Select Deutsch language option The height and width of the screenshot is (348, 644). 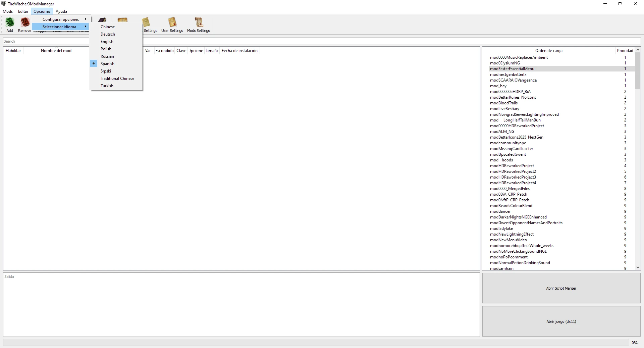click(x=116, y=34)
